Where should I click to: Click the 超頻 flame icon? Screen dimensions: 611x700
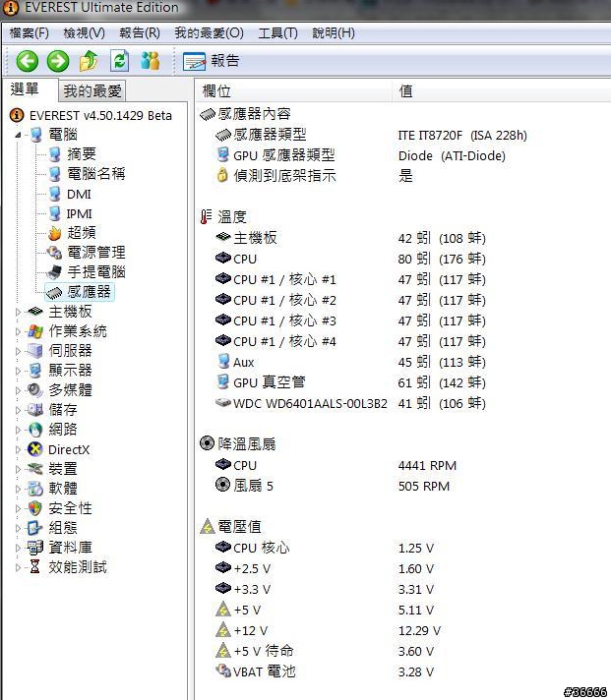pyautogui.click(x=54, y=233)
